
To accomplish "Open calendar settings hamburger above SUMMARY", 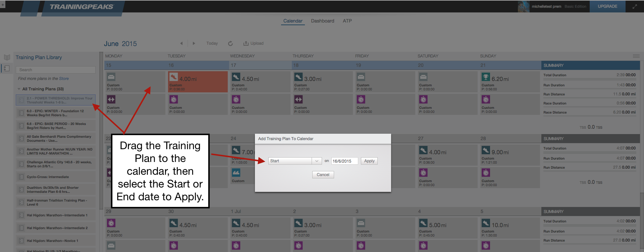I will point(636,56).
